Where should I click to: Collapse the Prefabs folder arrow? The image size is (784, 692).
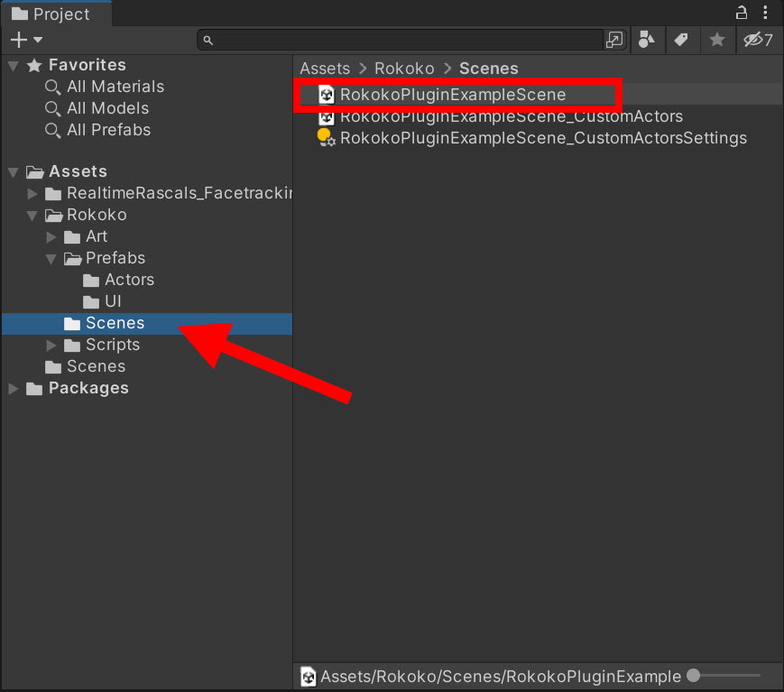click(51, 259)
